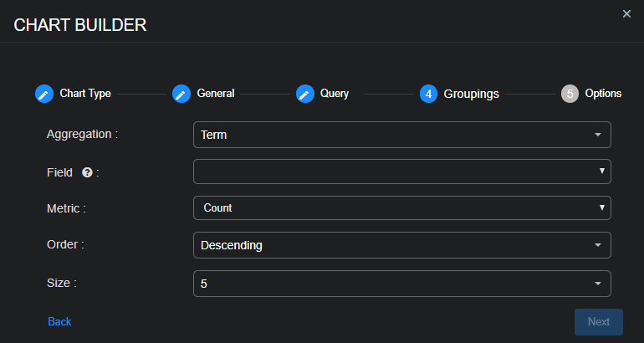Click the Back link
Screen dimensions: 644x343
tap(59, 321)
